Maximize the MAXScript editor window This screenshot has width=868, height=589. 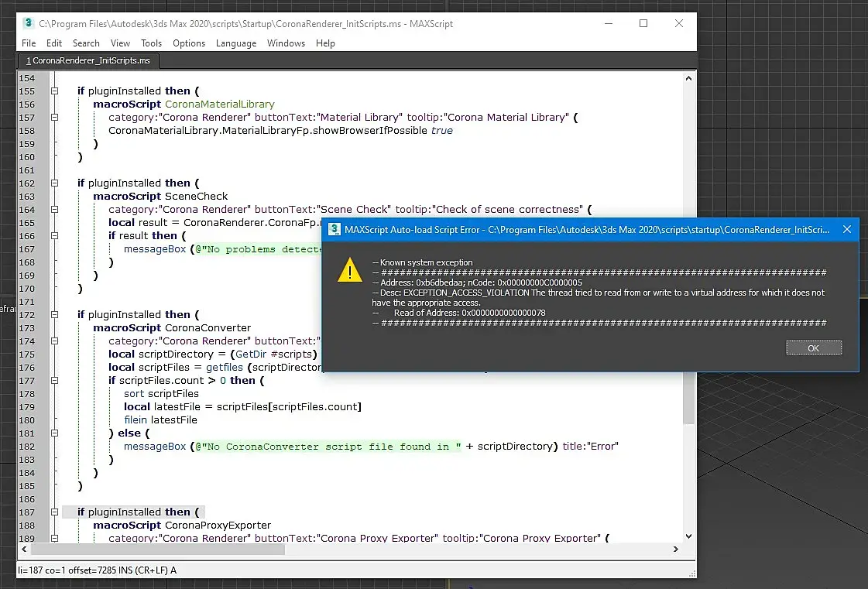(x=643, y=23)
